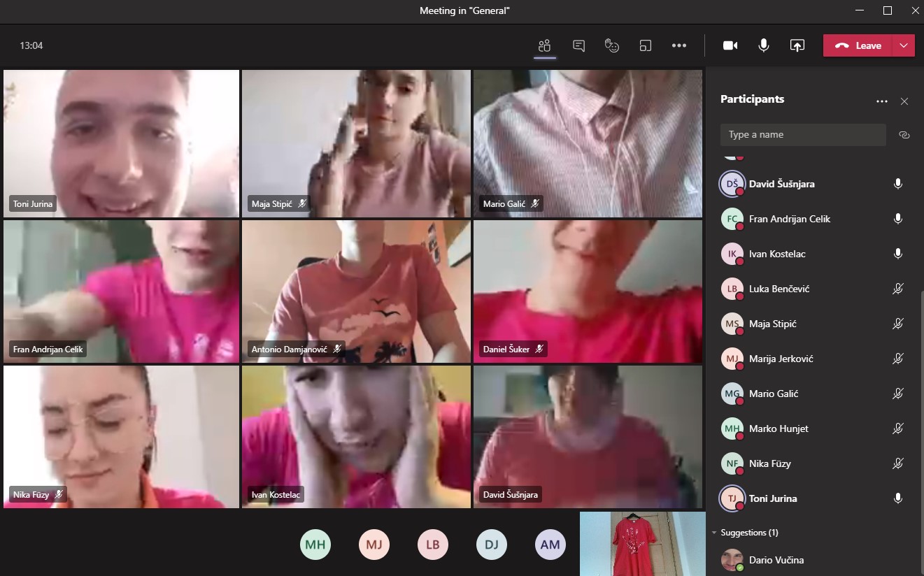Screen dimensions: 924x576
Task: Open Participants panel more options menu
Action: coord(881,101)
